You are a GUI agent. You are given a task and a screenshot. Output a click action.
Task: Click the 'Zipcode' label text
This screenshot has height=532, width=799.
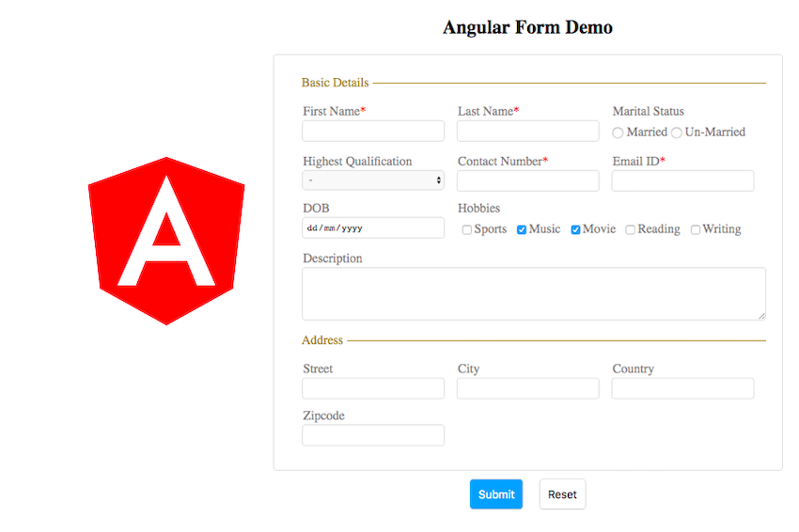(323, 415)
